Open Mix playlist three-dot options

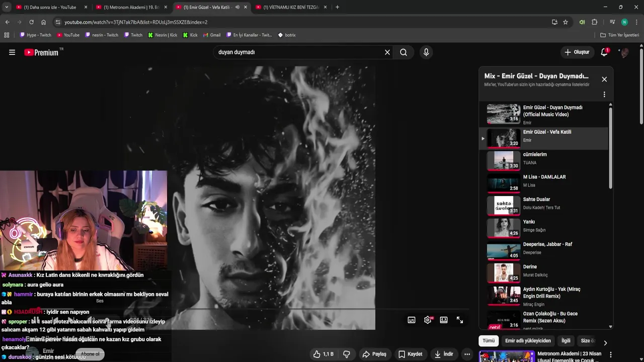(604, 95)
